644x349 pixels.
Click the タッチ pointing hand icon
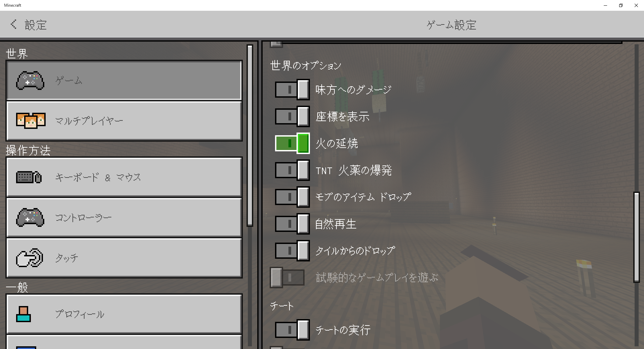(30, 258)
